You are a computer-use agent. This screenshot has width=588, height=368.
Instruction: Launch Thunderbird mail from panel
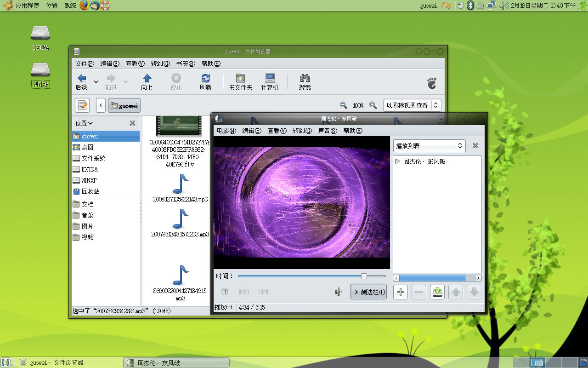95,6
